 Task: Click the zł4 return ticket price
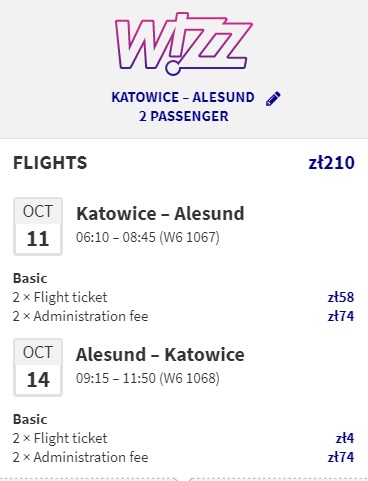pos(345,438)
